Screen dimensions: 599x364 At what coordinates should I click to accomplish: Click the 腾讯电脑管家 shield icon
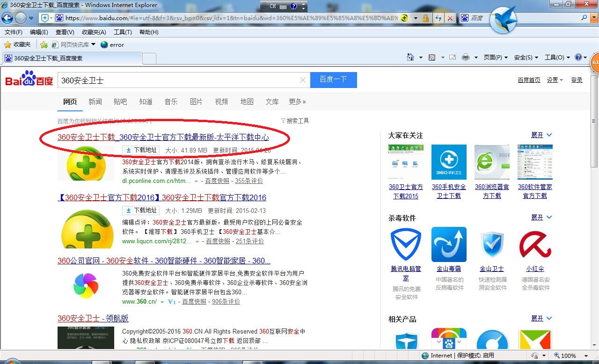[406, 244]
